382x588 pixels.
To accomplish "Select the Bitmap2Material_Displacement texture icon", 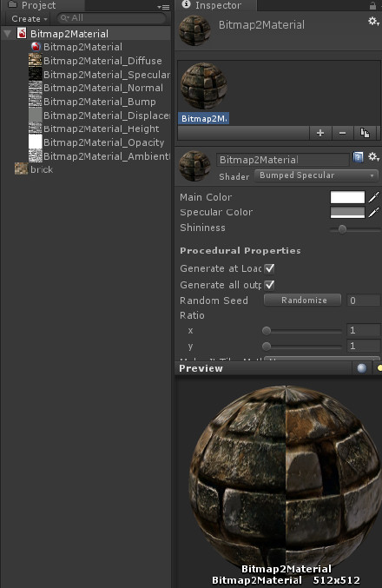I will pos(36,116).
